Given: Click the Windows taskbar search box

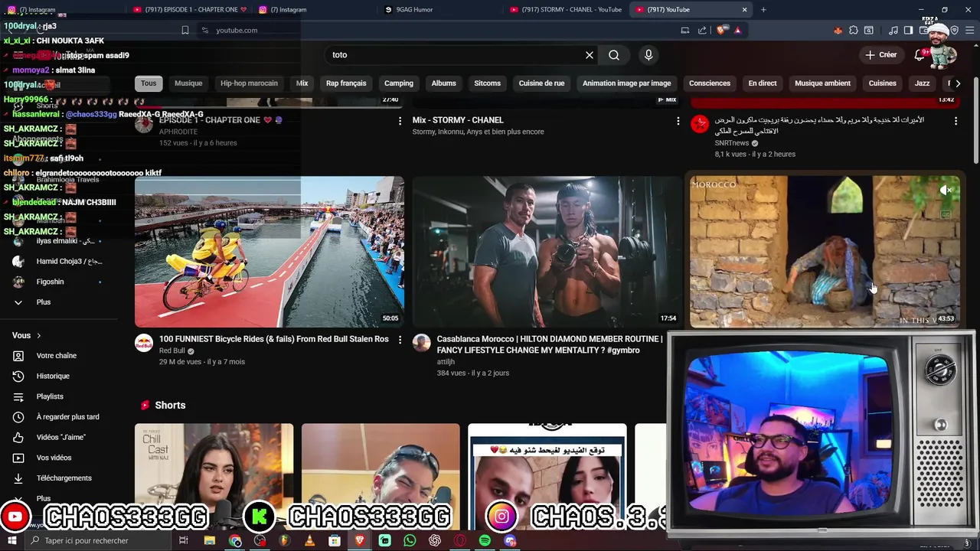Looking at the screenshot, I should click(98, 541).
